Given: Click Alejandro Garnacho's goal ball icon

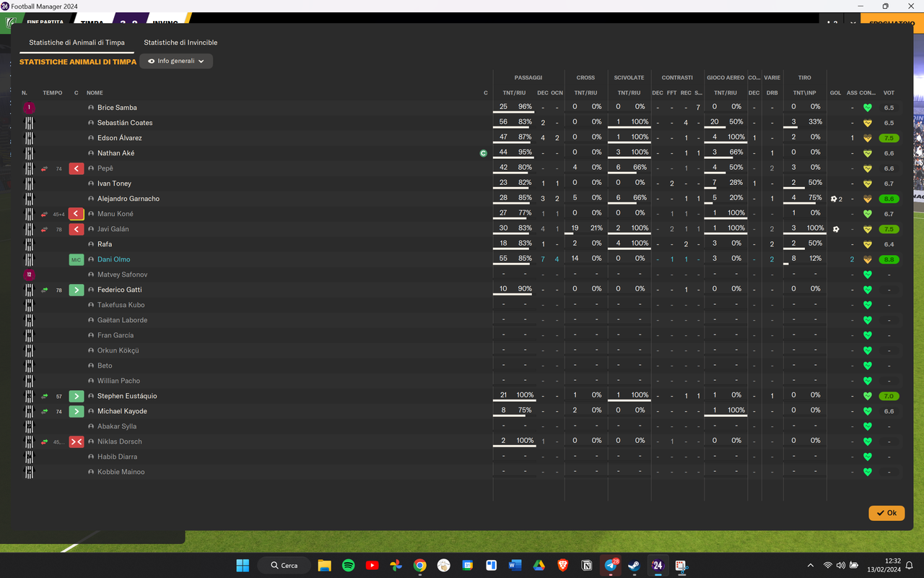Looking at the screenshot, I should point(834,199).
